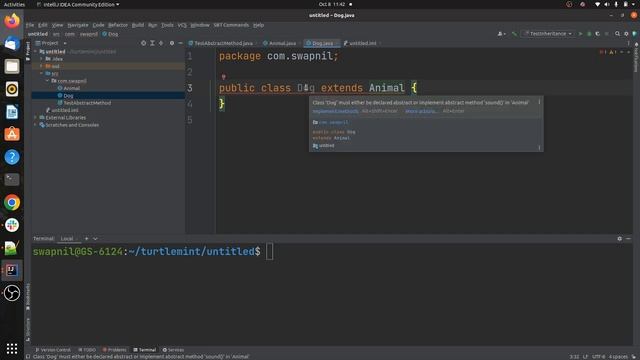Viewport: 640px width, 360px height.
Task: Open the run configuration dropdown
Action: pyautogui.click(x=548, y=33)
